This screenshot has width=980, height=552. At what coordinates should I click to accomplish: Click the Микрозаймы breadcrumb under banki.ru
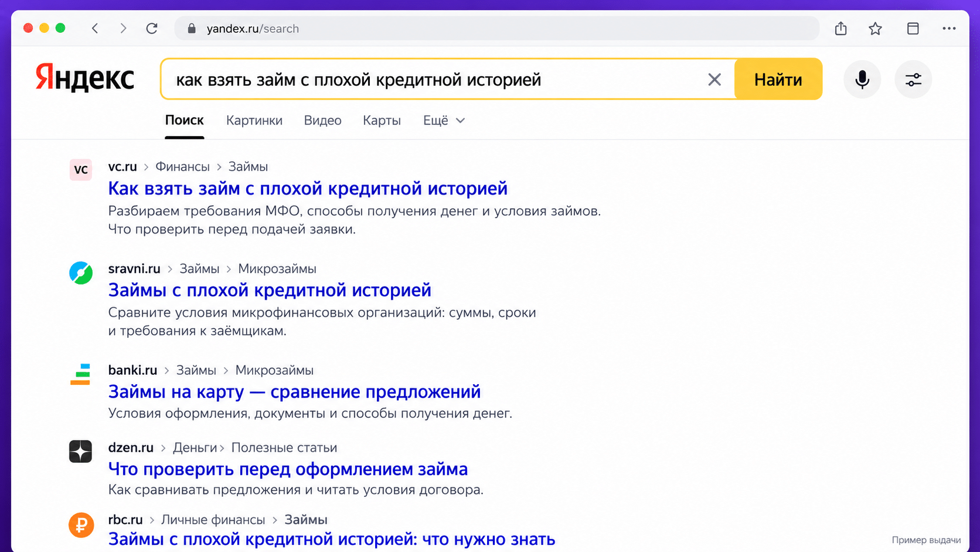click(x=274, y=370)
